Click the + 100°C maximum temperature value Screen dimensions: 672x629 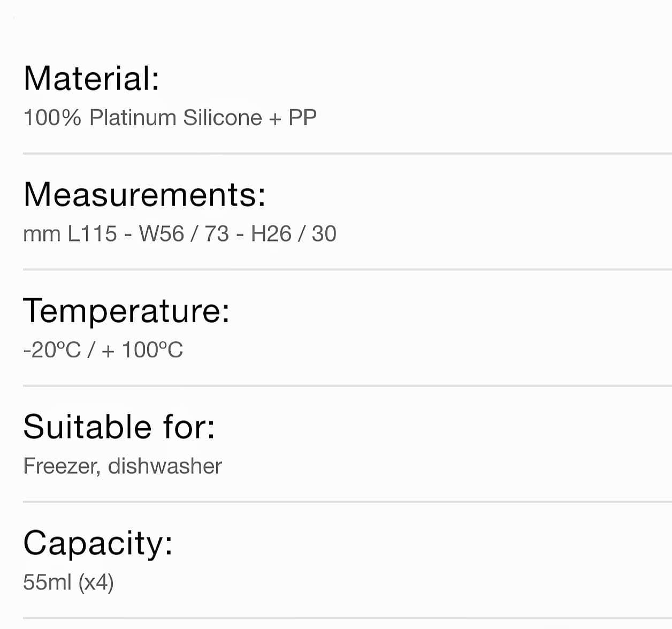pos(142,350)
